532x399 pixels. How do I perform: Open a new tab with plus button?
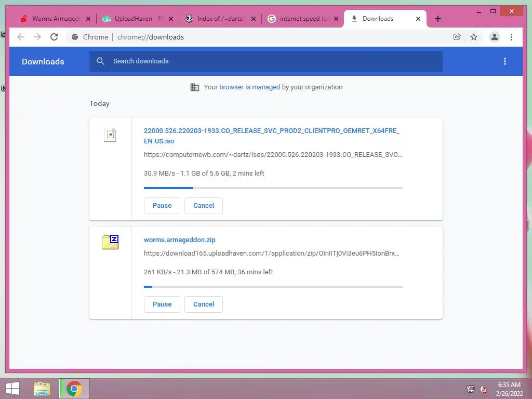(x=437, y=19)
